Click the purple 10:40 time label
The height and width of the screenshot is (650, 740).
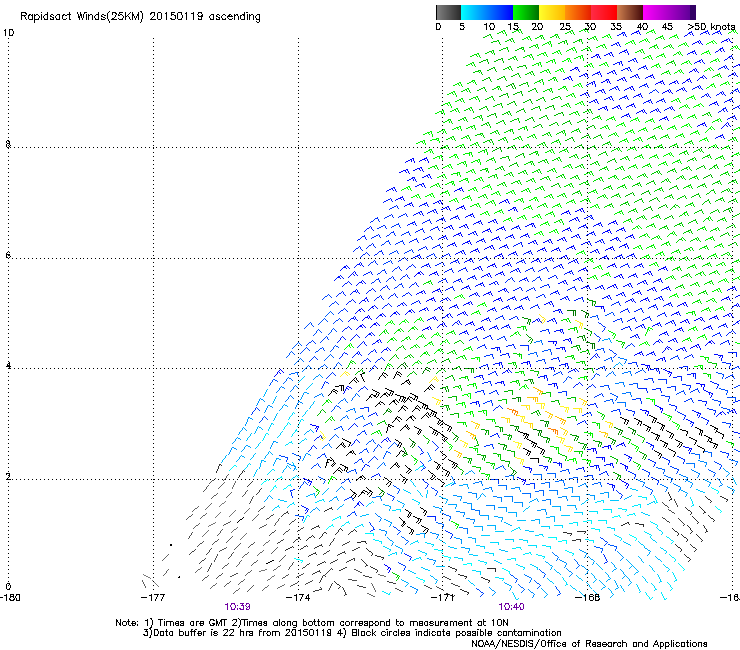coord(511,607)
